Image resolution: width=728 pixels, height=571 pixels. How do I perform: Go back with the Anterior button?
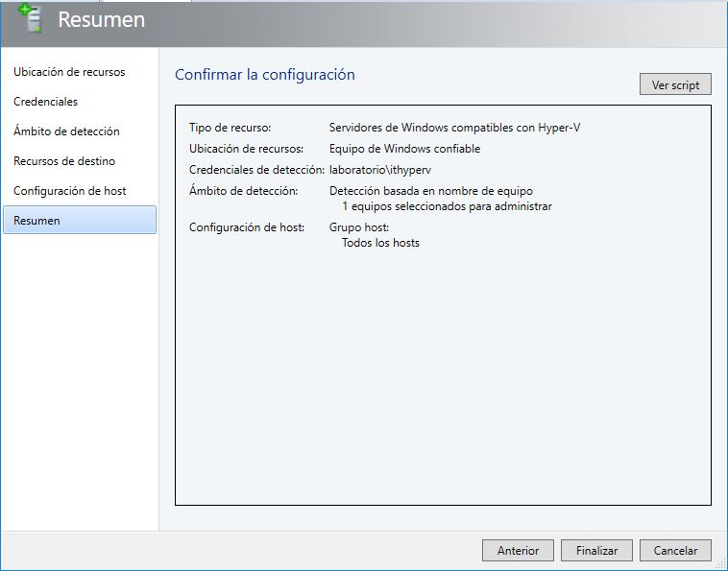point(518,551)
